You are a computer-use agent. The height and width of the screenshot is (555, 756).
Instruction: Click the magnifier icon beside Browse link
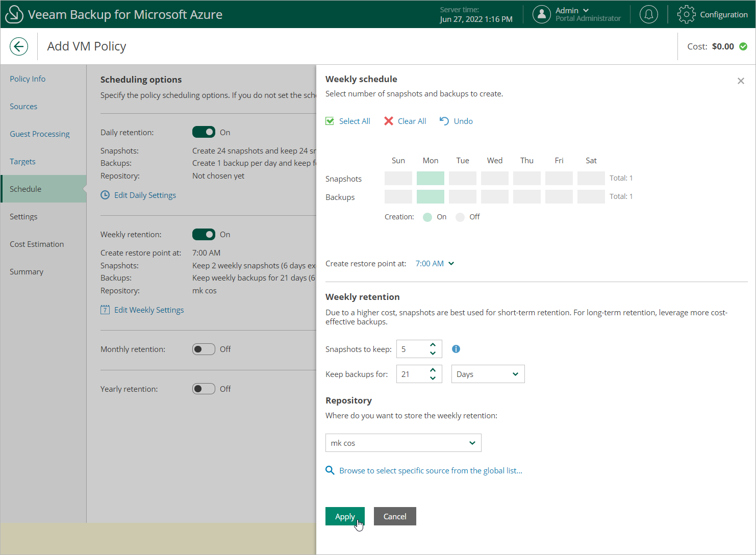point(330,470)
